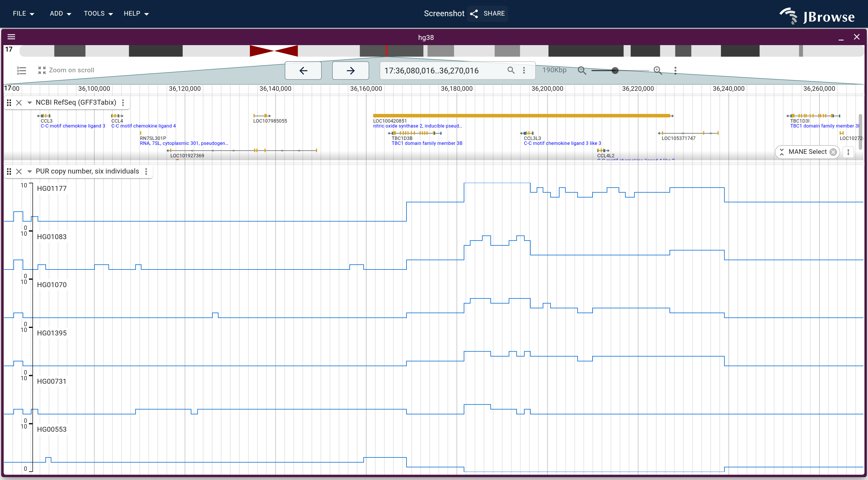Open the HELP menu
Image resolution: width=868 pixels, height=480 pixels.
pos(136,14)
